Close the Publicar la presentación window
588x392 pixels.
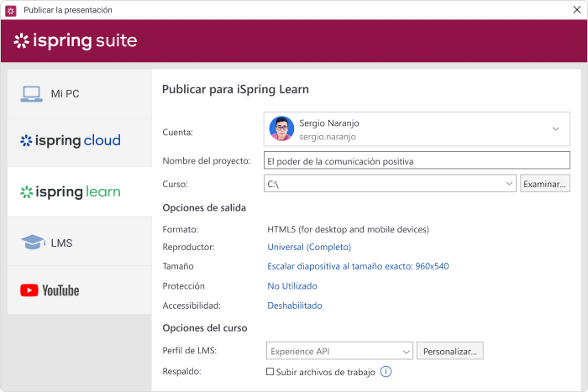coord(577,10)
